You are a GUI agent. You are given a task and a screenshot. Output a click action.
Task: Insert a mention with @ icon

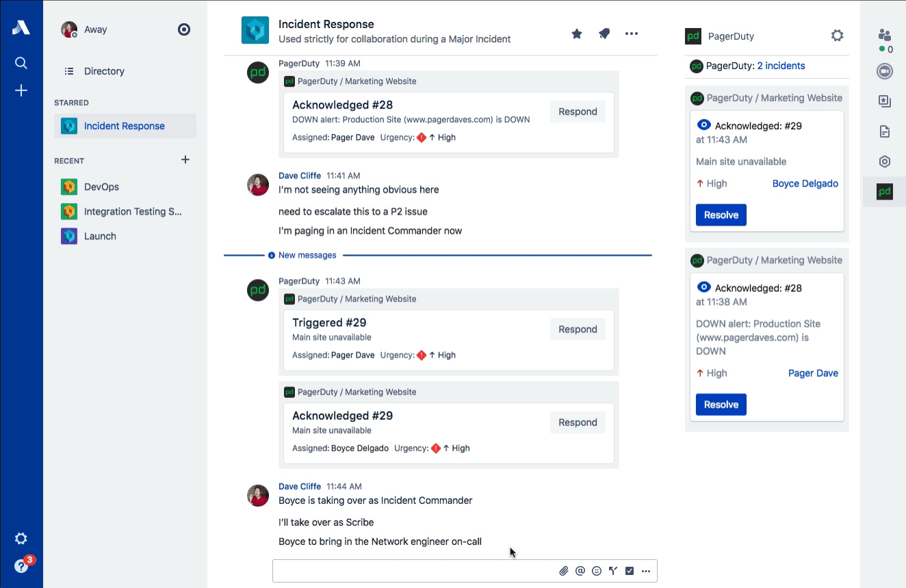[580, 571]
